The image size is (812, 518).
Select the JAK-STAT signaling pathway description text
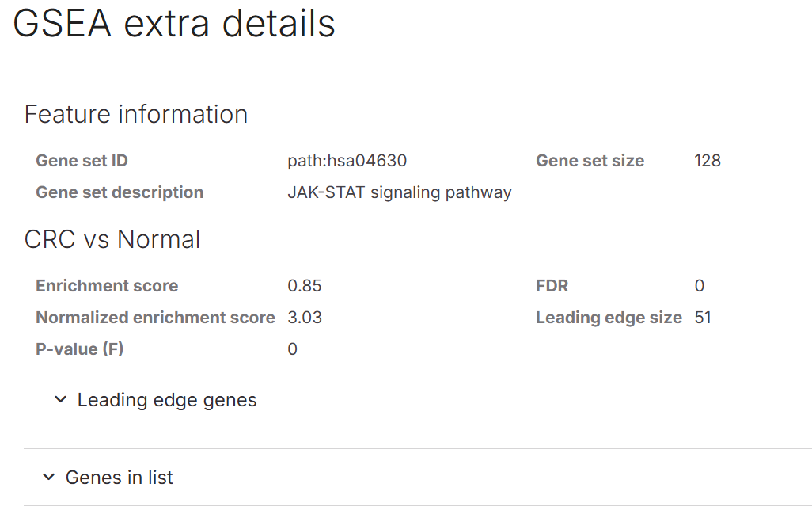400,192
